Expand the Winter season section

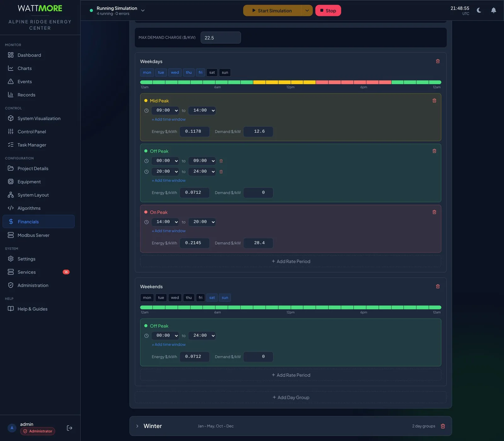(137, 426)
